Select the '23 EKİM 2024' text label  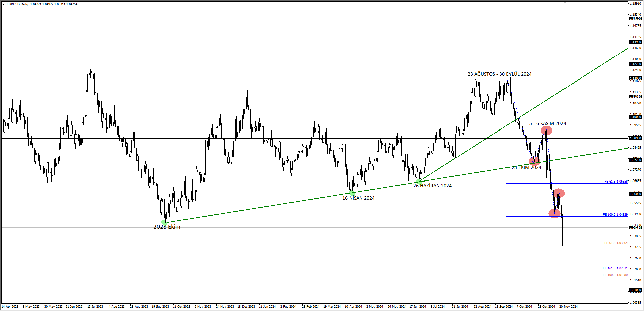[x=526, y=167]
